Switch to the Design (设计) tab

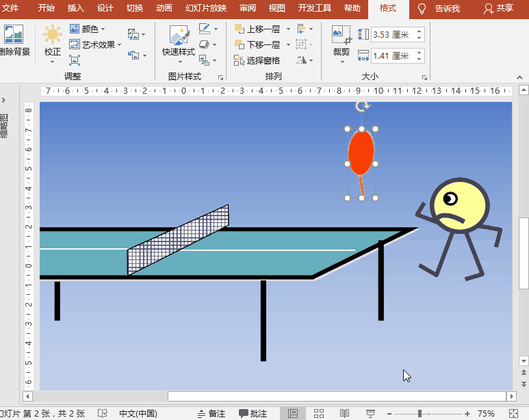[105, 8]
